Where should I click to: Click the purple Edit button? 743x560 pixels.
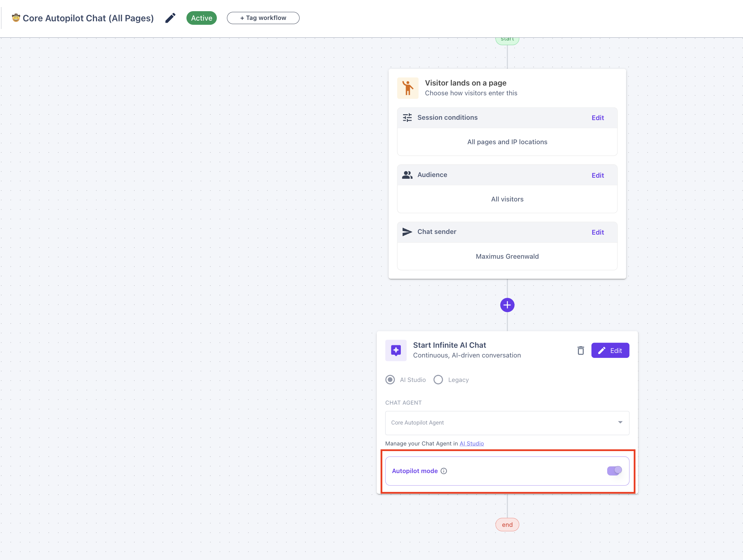click(x=610, y=351)
